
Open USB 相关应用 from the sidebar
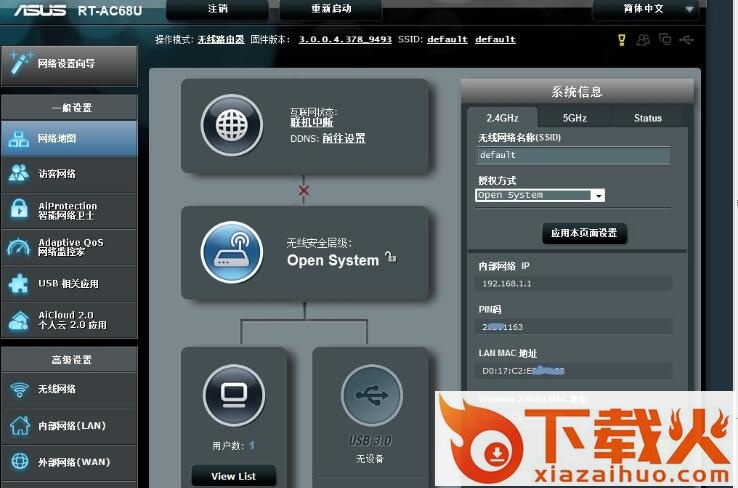pos(68,284)
